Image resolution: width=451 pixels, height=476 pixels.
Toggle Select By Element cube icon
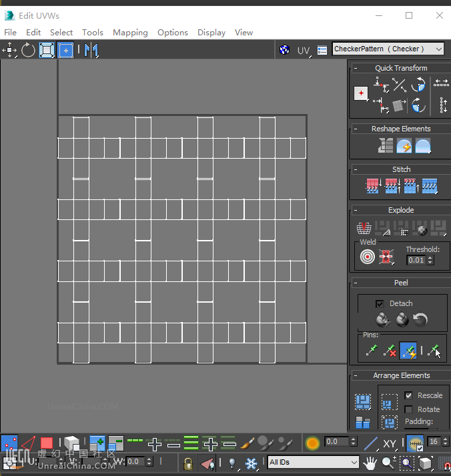pyautogui.click(x=72, y=443)
